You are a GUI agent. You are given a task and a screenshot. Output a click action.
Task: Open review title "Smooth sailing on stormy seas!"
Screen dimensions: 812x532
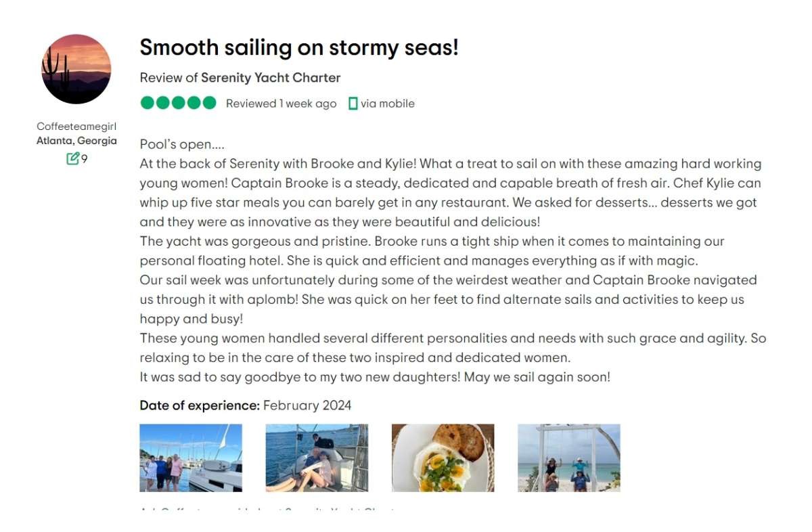pos(298,47)
